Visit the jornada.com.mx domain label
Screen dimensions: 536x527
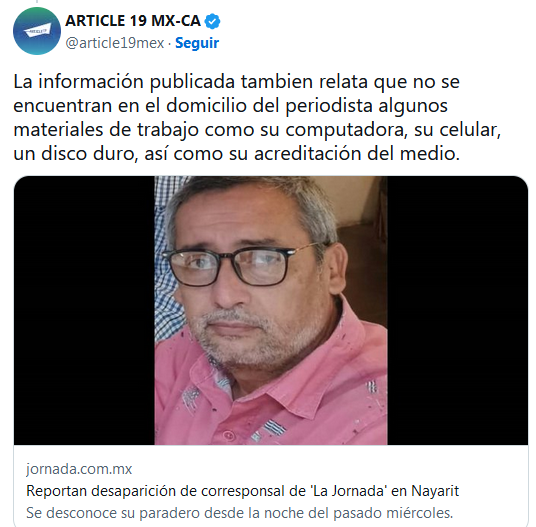[x=79, y=469]
